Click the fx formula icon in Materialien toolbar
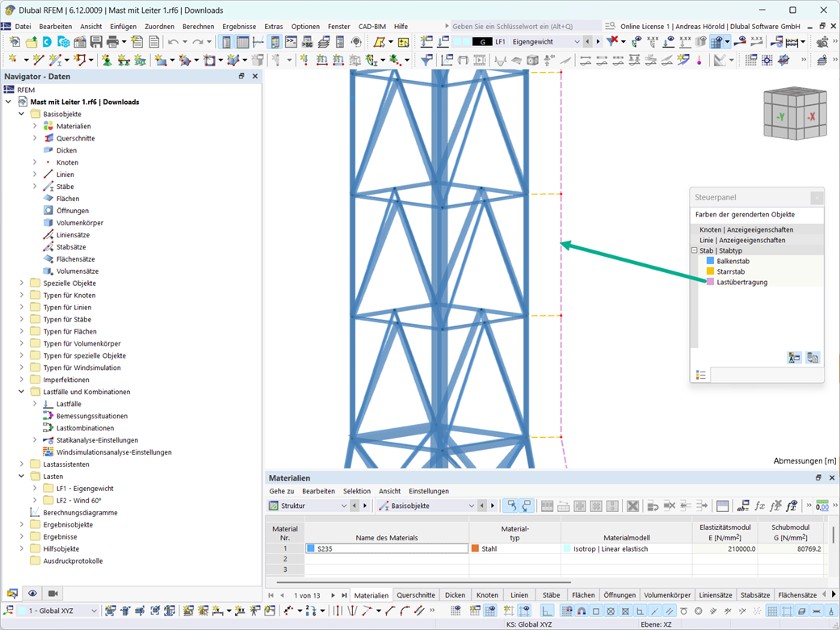 759,506
